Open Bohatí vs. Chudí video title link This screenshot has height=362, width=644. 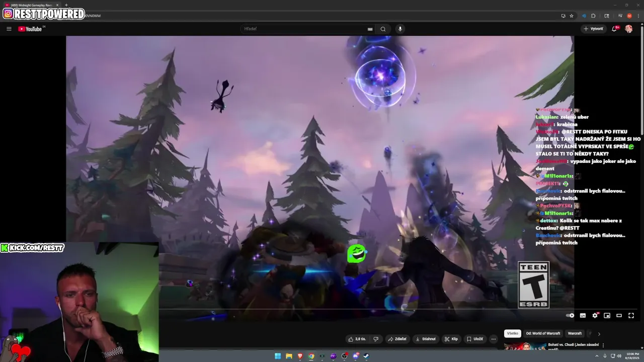(573, 346)
